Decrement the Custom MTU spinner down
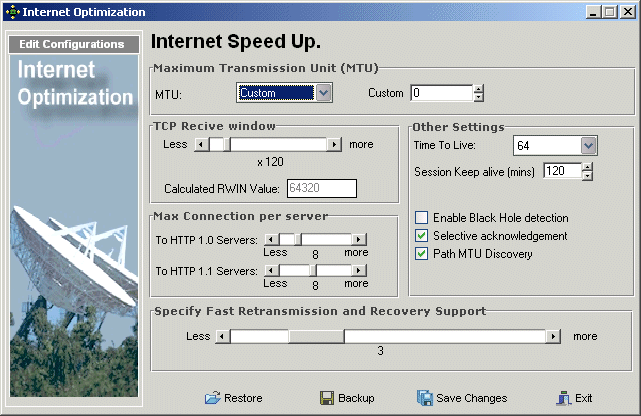Image resolution: width=641 pixels, height=416 pixels. [478, 97]
